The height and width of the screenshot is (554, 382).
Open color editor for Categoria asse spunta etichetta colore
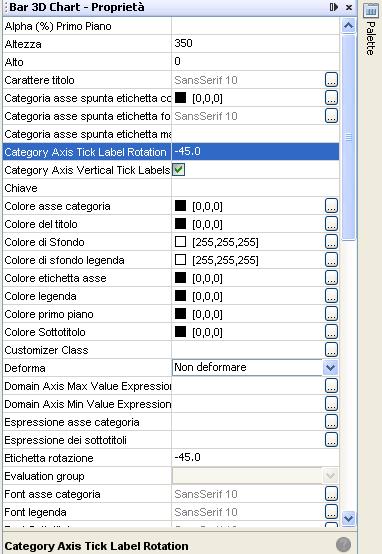(331, 98)
